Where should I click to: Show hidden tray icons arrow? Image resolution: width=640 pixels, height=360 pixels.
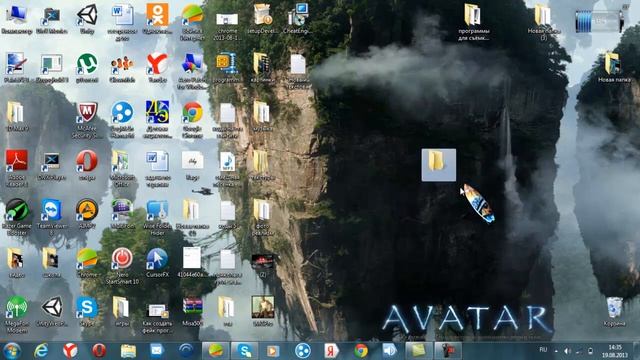click(556, 351)
